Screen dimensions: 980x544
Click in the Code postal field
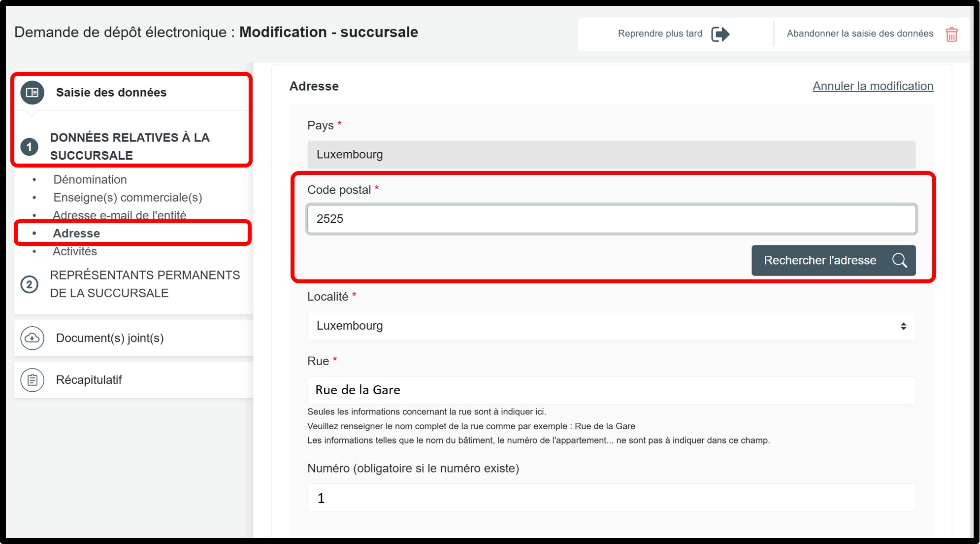point(611,219)
